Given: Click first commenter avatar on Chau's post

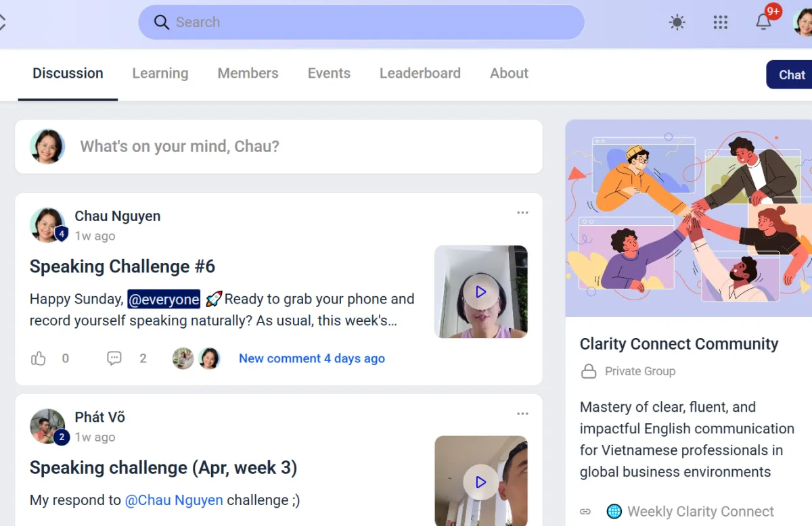Looking at the screenshot, I should click(x=183, y=358).
